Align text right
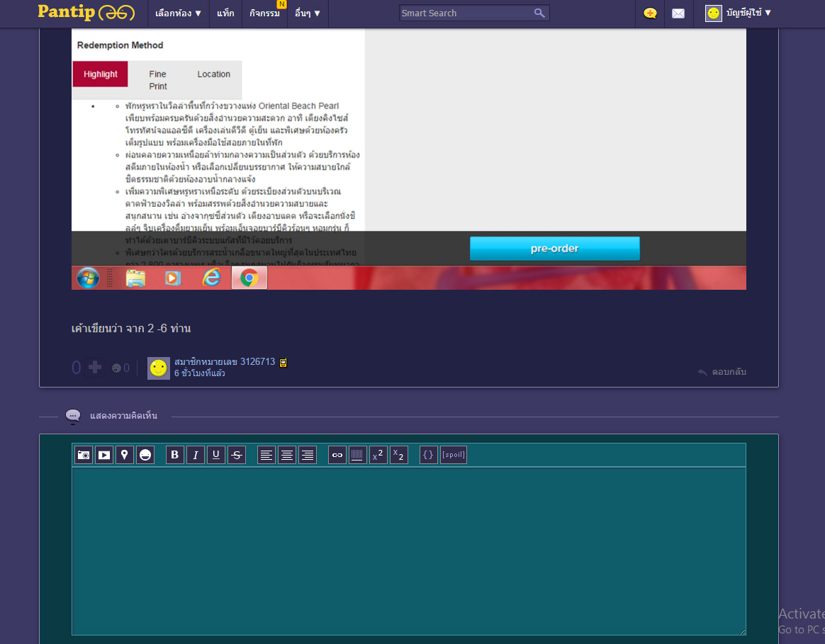825x644 pixels. point(308,455)
